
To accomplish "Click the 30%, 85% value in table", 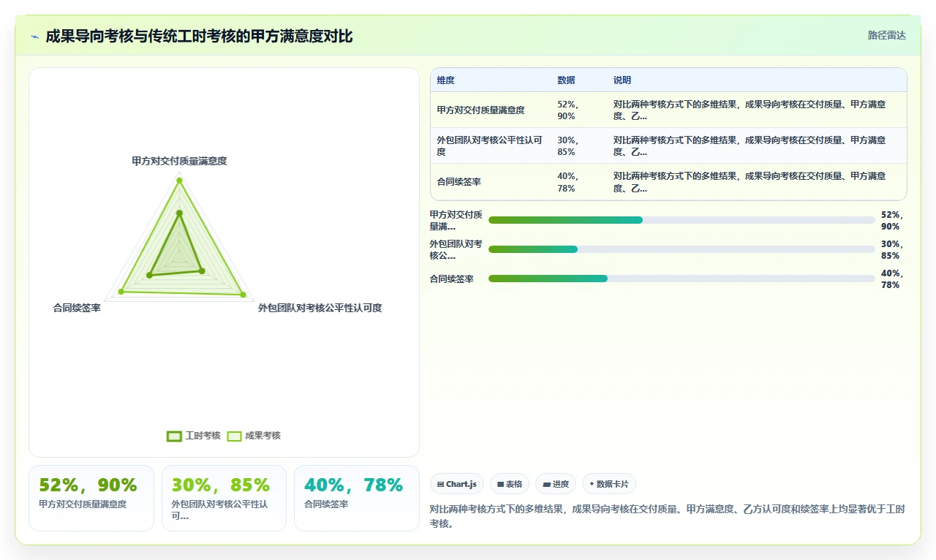I will point(568,146).
